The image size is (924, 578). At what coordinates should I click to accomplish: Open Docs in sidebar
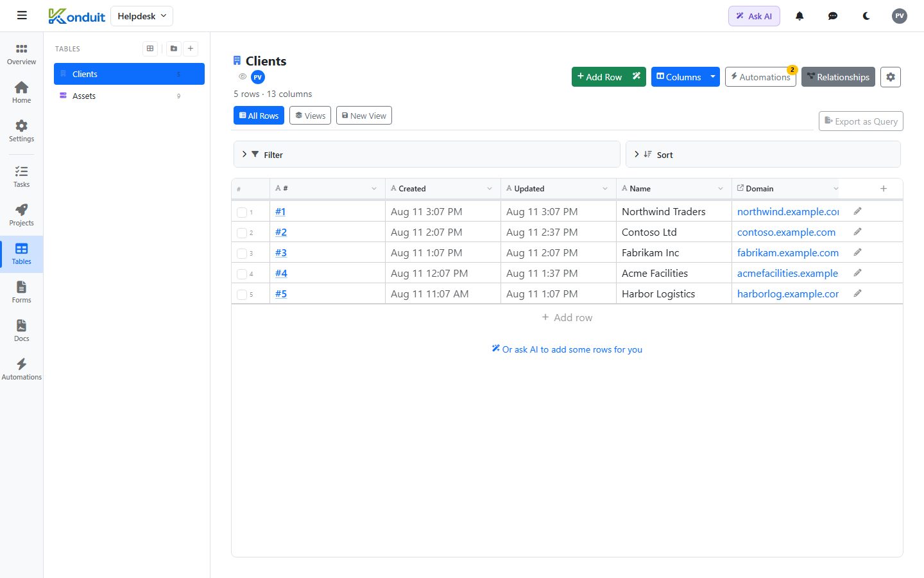click(21, 331)
